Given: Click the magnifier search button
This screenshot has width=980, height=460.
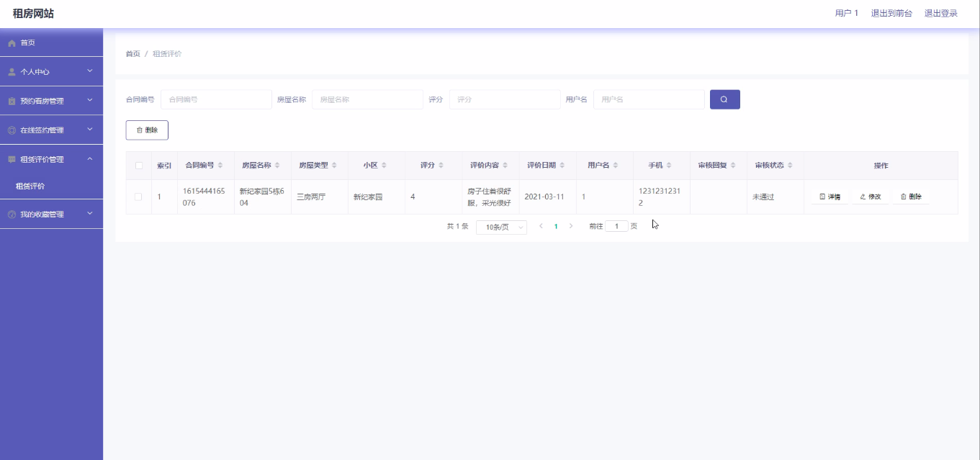Looking at the screenshot, I should coord(724,99).
